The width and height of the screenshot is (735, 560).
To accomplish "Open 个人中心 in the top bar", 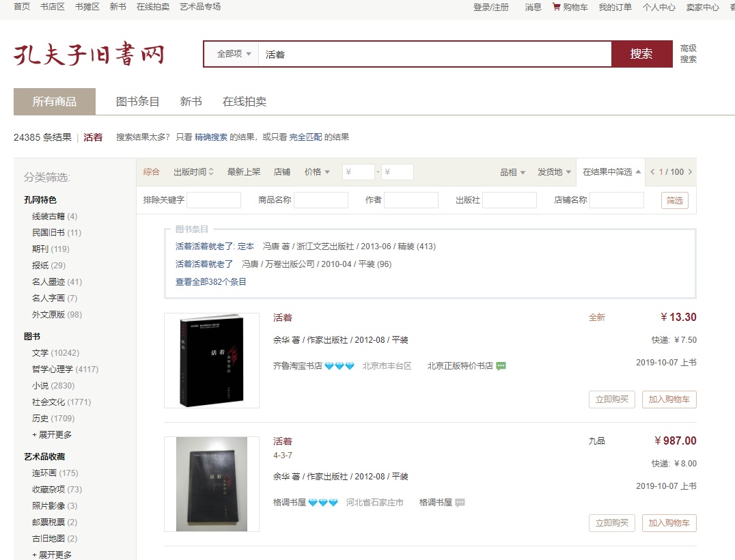I will pos(658,7).
